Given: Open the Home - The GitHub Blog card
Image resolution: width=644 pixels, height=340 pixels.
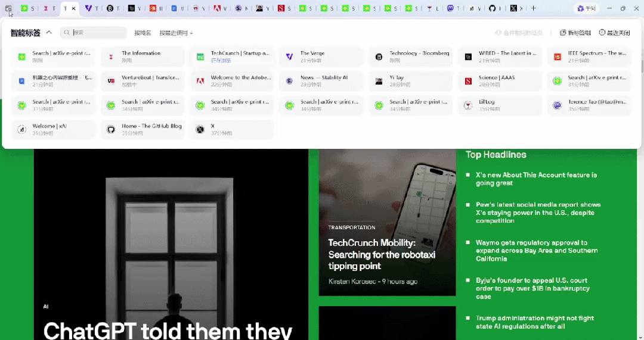Looking at the screenshot, I should point(143,129).
